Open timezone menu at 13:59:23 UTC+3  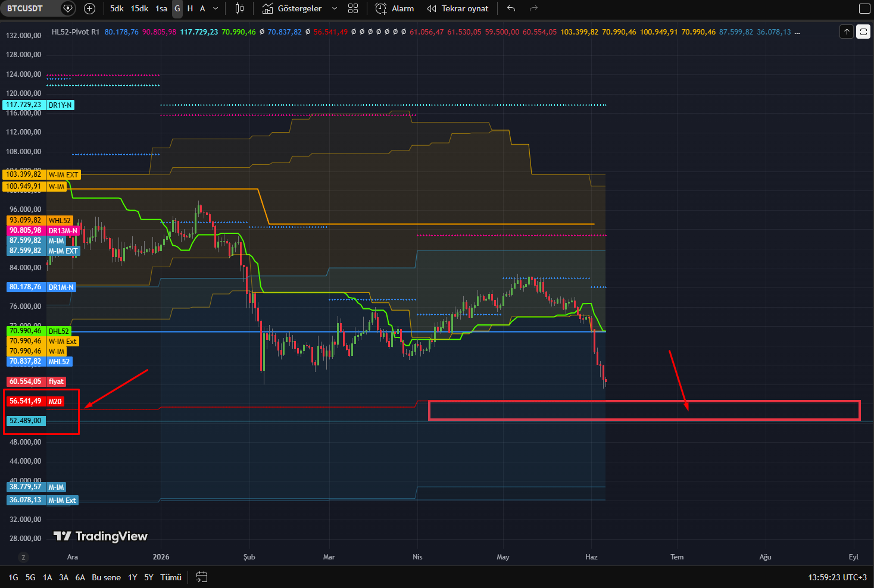coord(837,577)
